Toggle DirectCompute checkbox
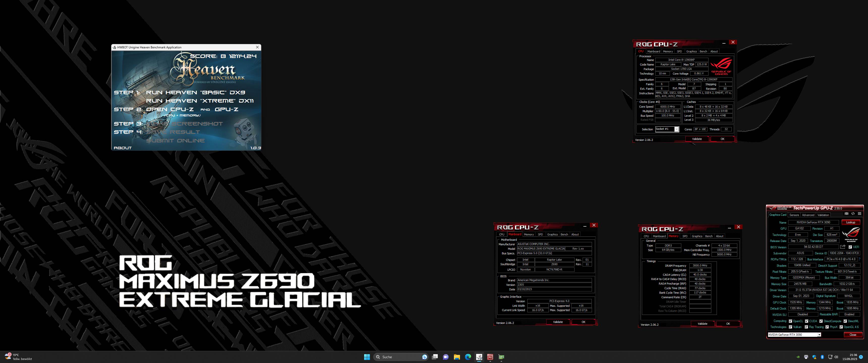Viewport: 868px width, 363px height. (821, 321)
